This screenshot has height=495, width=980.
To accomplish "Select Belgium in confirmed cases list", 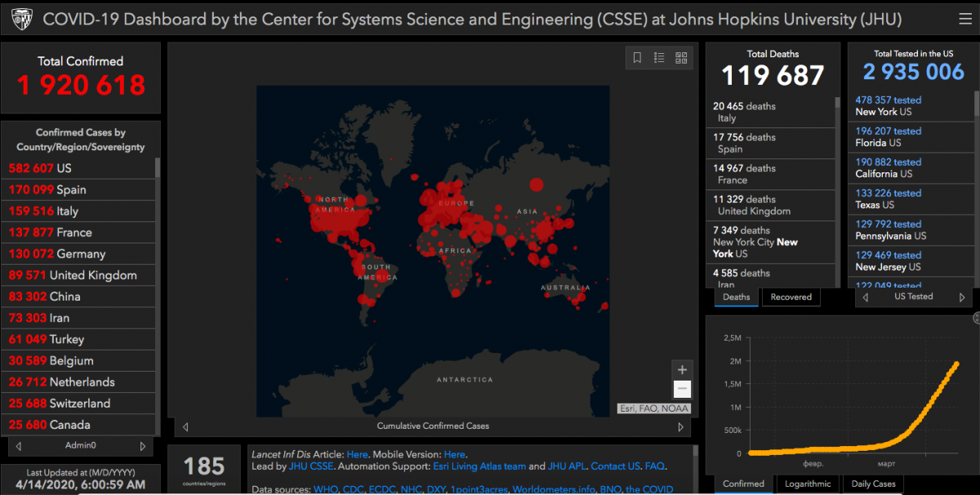I will tap(78, 360).
